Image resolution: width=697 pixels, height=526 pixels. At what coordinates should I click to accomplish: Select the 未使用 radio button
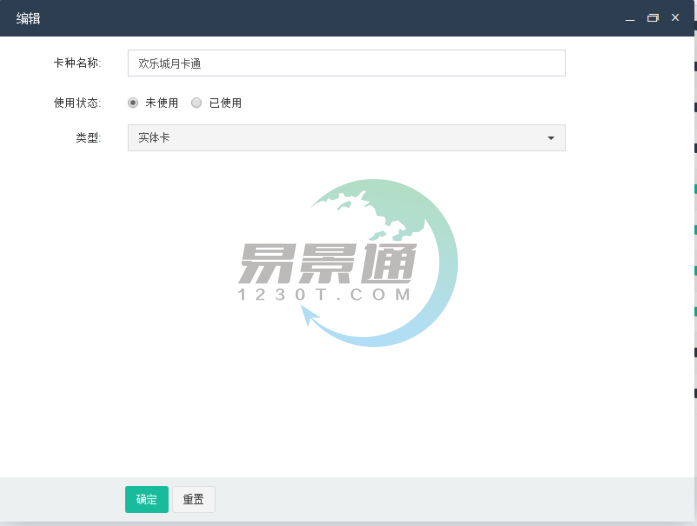coord(133,103)
